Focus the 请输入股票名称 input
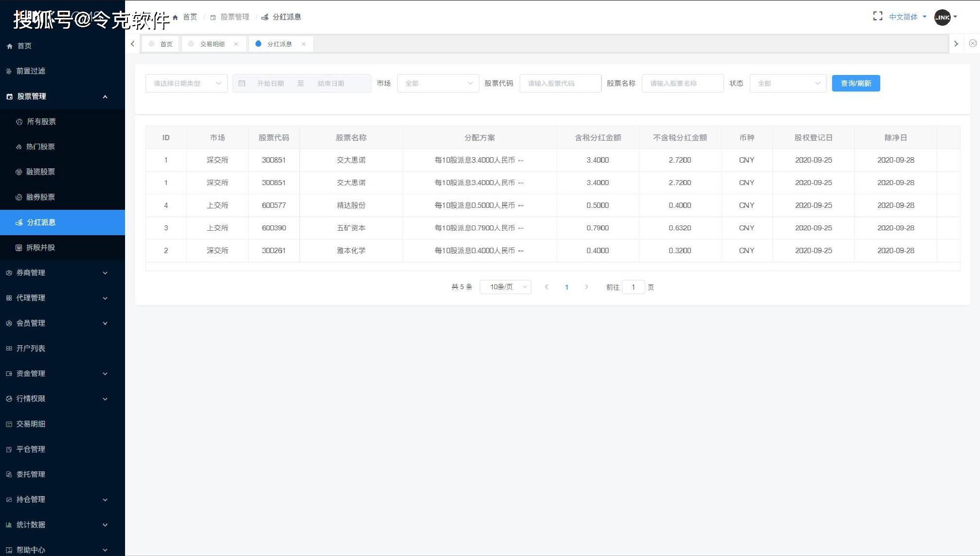 coord(682,83)
